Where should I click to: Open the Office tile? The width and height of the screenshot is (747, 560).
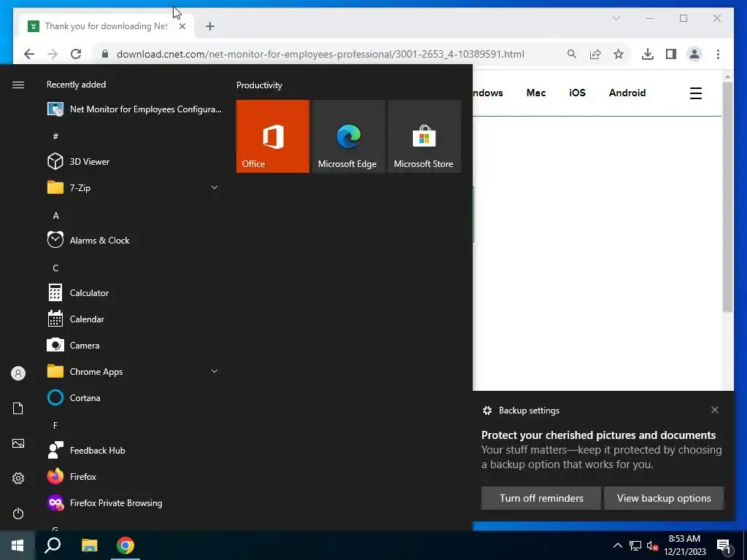[273, 136]
